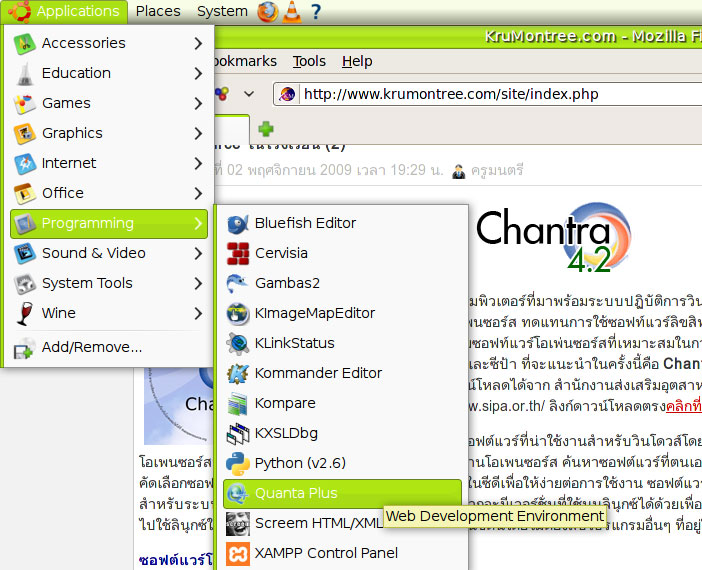
Task: Click the blue Thai heading link at bottom left
Action: point(176,560)
